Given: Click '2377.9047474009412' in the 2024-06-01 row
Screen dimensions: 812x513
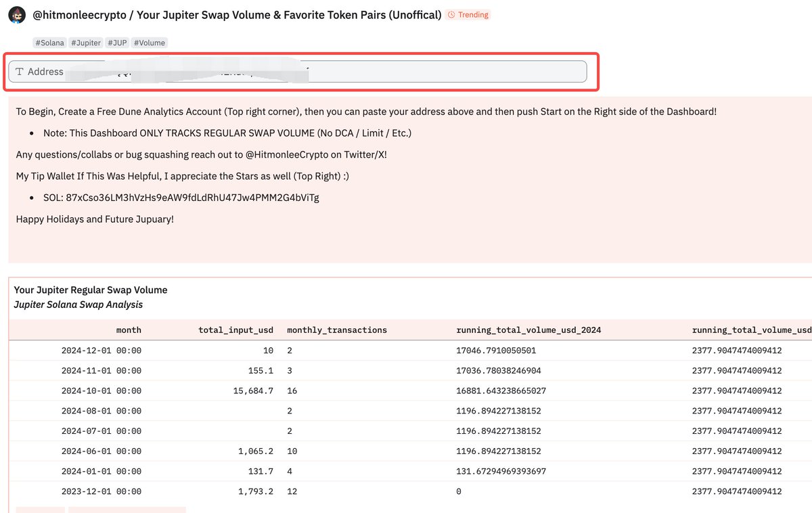Looking at the screenshot, I should 737,451.
